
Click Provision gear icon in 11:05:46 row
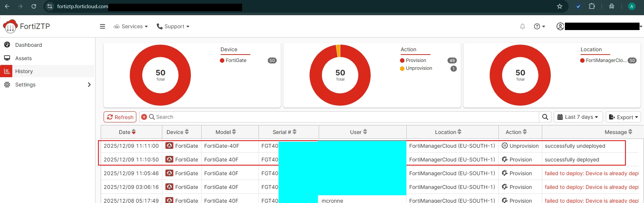(x=505, y=173)
